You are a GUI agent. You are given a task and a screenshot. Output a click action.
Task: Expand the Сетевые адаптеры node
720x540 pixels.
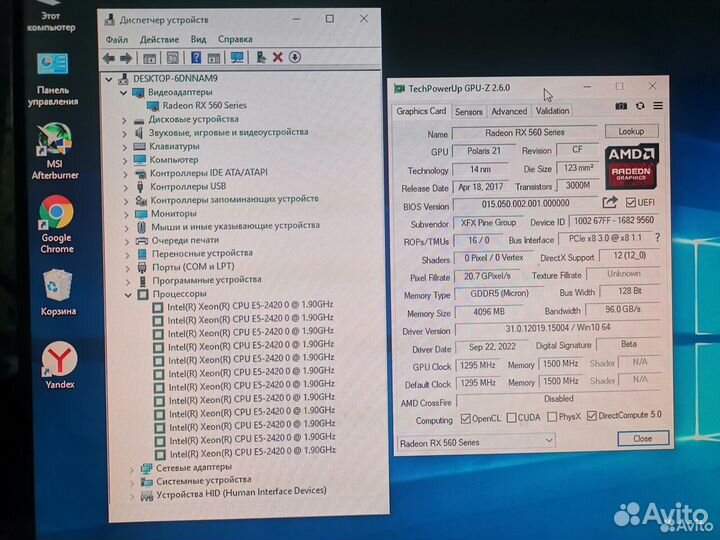(x=132, y=469)
